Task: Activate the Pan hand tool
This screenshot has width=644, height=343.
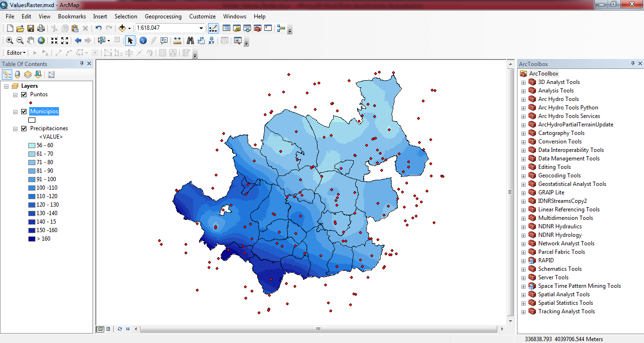Action: click(31, 41)
